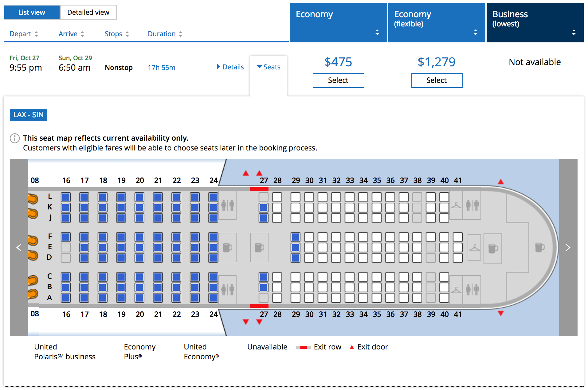Click the closet hanger icon behind row 41
Image resolution: width=588 pixels, height=390 pixels.
[x=474, y=248]
